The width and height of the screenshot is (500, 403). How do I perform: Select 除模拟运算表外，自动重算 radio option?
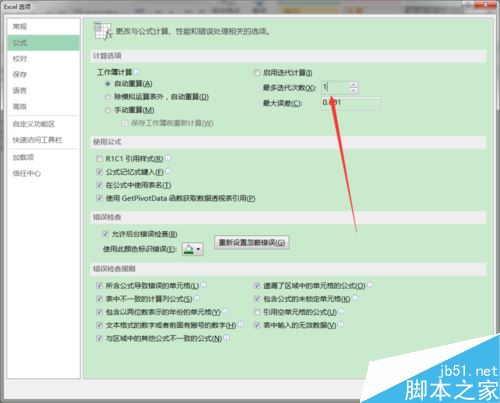point(108,97)
